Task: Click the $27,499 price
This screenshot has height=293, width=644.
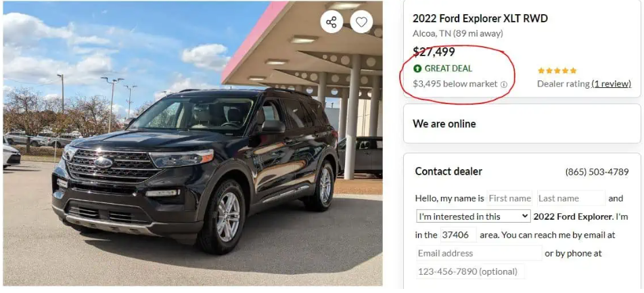Action: [x=434, y=51]
